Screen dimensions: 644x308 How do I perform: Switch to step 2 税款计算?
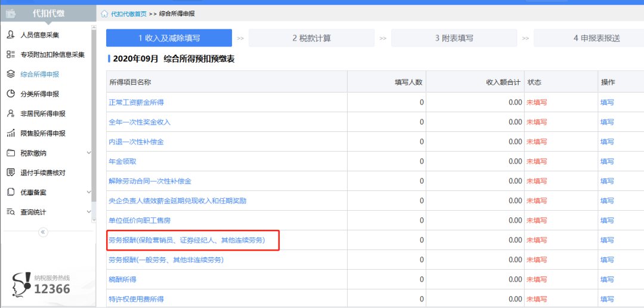pos(311,38)
